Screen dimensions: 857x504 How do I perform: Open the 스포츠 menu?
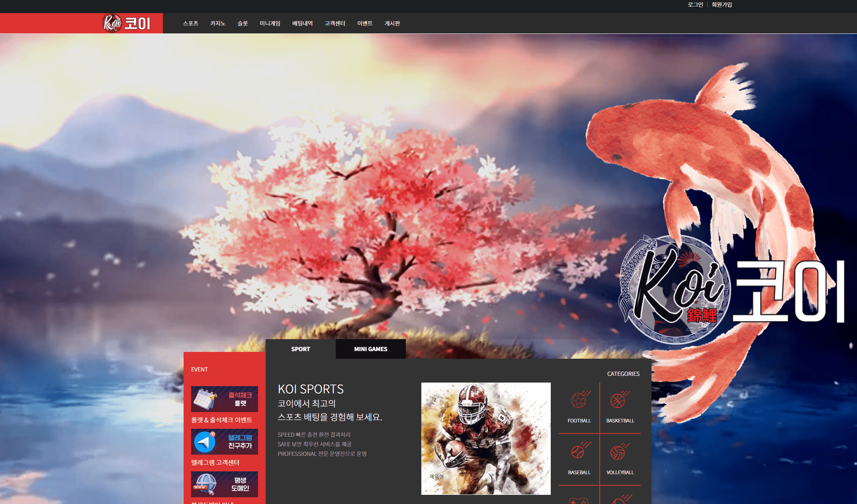click(x=190, y=23)
